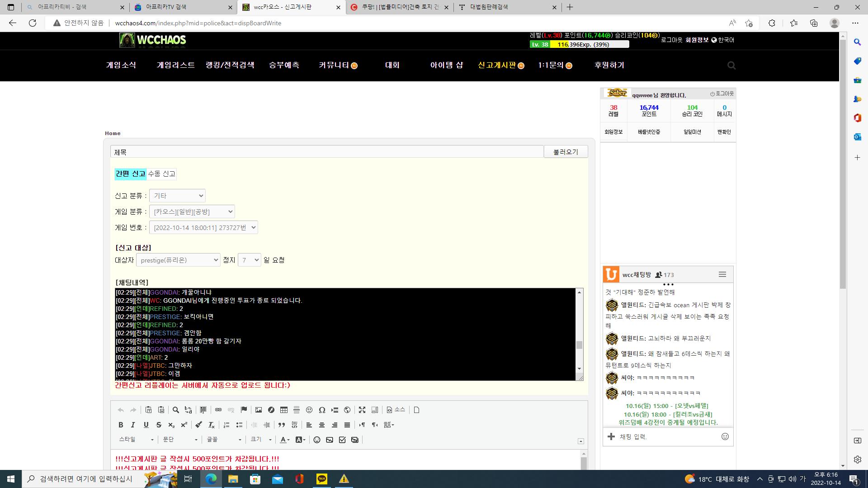Switch to the 대법원판례검색 browser tab
The height and width of the screenshot is (488, 868).
(507, 7)
